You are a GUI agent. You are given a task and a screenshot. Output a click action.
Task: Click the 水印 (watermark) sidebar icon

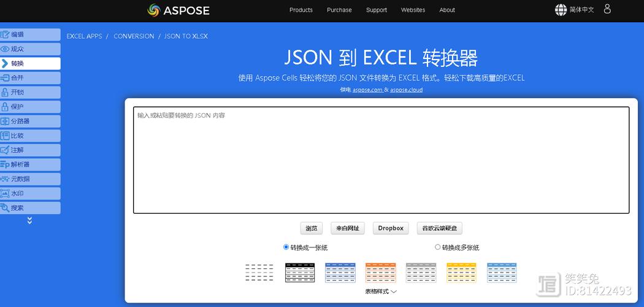(x=5, y=193)
